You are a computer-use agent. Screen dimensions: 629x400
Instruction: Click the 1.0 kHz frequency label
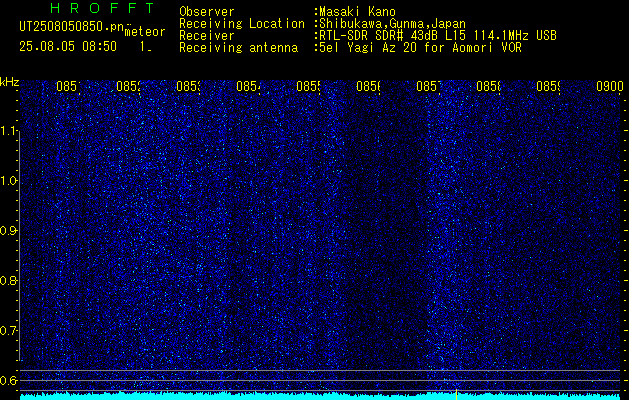pyautogui.click(x=10, y=181)
